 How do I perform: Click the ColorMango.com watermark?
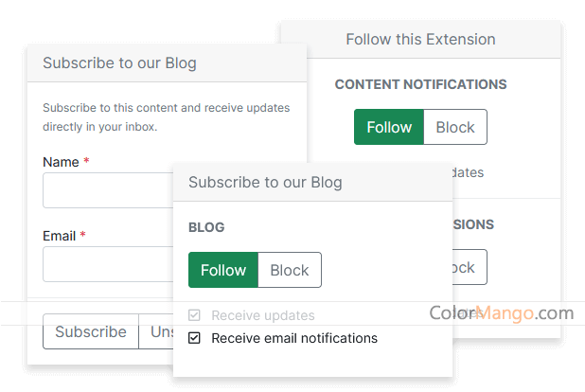tap(501, 313)
